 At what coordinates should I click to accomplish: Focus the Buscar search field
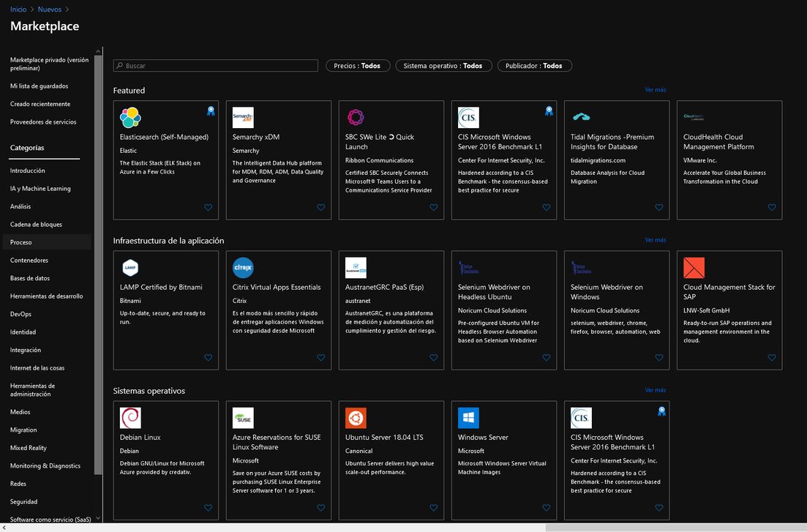coord(216,65)
